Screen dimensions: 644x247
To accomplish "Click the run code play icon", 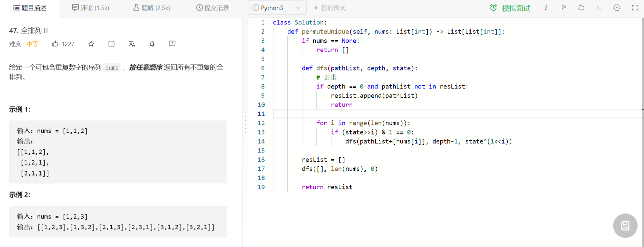I will [563, 8].
